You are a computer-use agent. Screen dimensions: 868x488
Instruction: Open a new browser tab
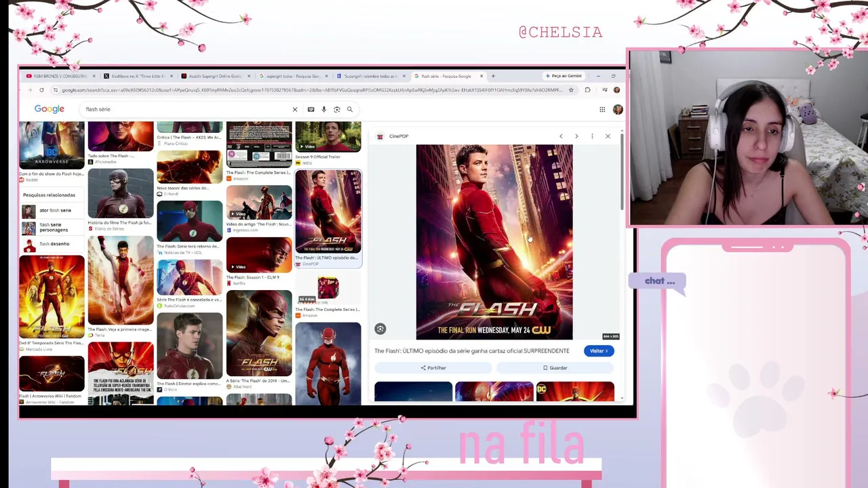click(493, 76)
